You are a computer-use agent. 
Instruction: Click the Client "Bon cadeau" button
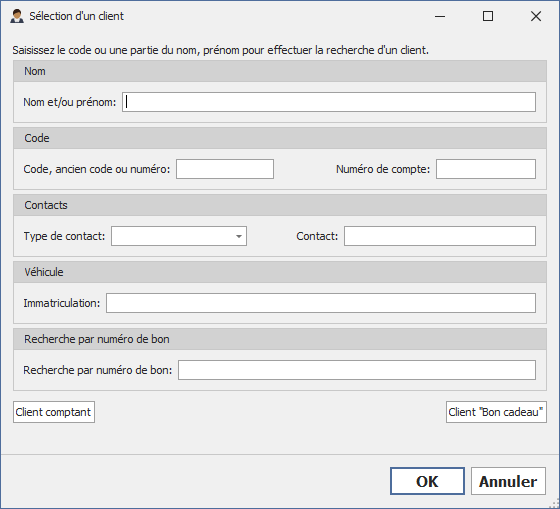(496, 412)
